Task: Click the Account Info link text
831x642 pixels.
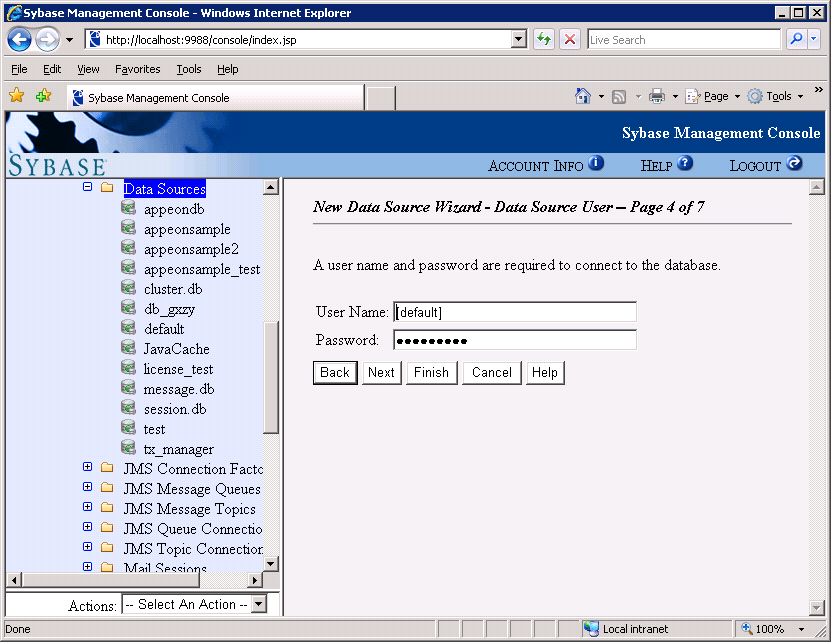Action: (535, 166)
